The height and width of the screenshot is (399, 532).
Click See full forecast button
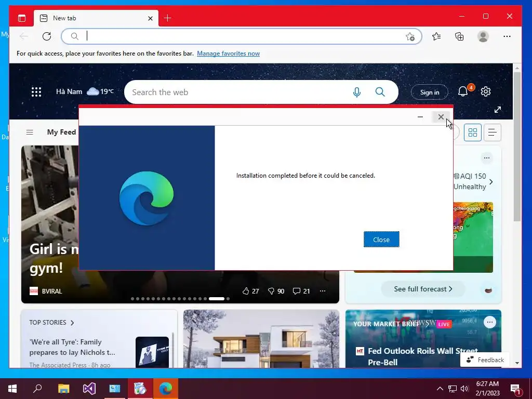(x=423, y=289)
